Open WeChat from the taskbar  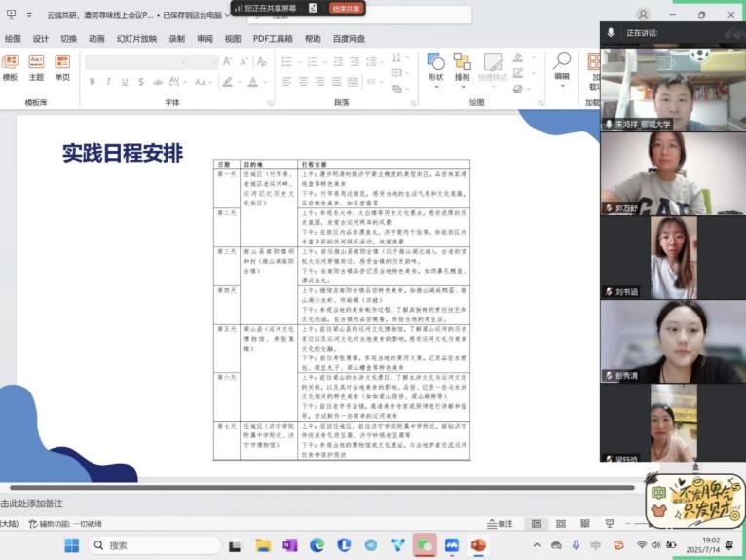424,545
